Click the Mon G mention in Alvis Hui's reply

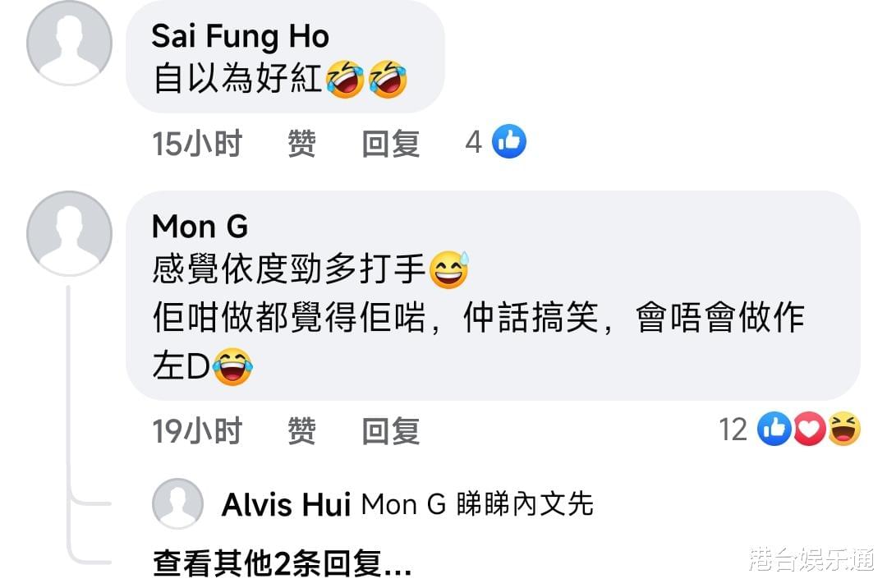404,503
